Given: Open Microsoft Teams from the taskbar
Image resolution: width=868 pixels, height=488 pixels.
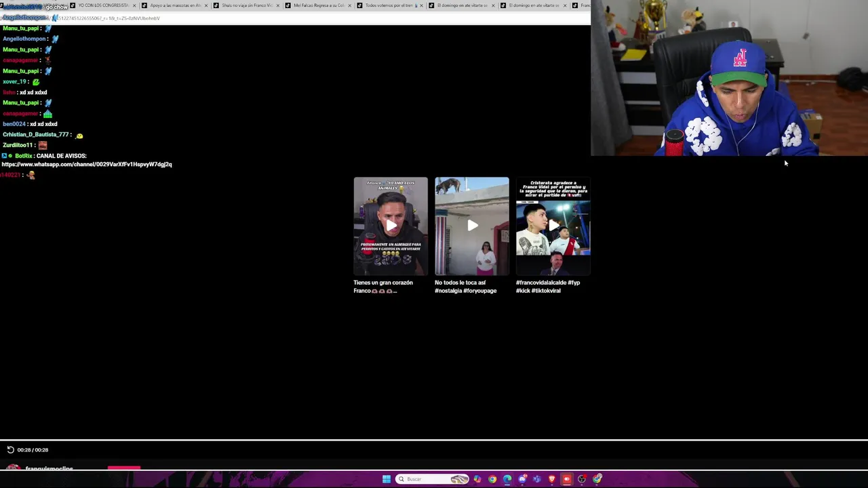Looking at the screenshot, I should pyautogui.click(x=537, y=479).
